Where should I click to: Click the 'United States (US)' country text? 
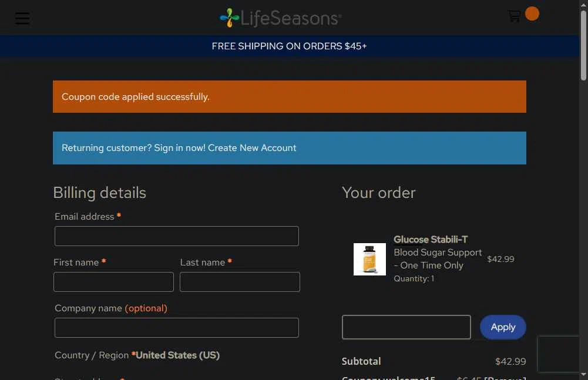(x=177, y=355)
